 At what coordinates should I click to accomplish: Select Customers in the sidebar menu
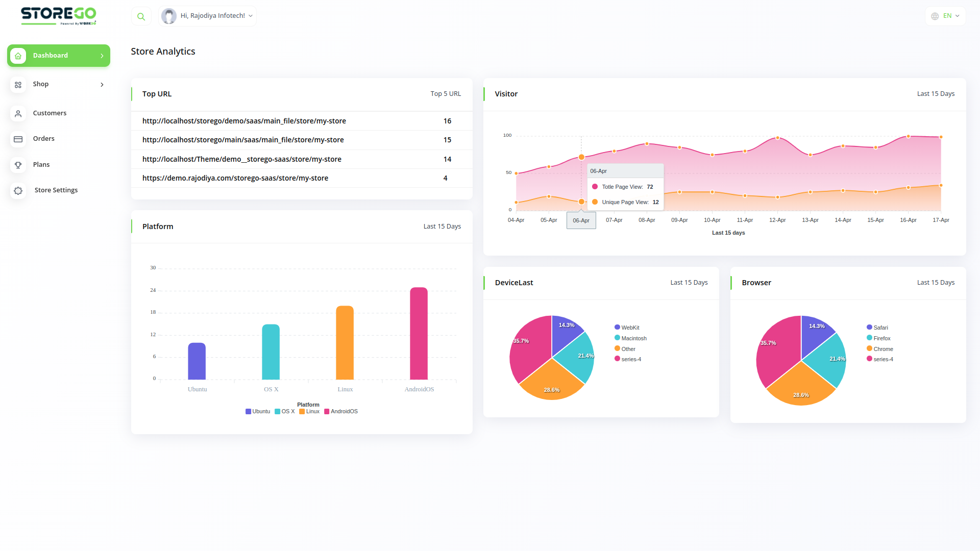coord(50,113)
